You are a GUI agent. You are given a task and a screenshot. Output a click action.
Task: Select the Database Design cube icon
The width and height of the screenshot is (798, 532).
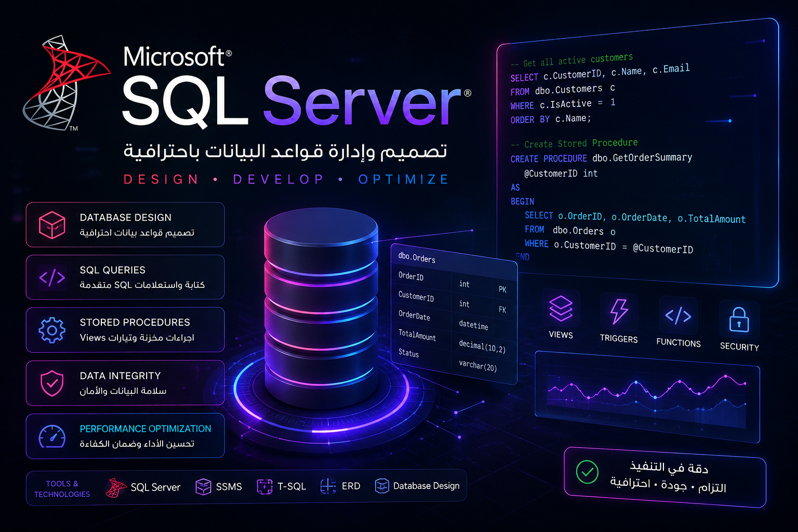coord(52,225)
